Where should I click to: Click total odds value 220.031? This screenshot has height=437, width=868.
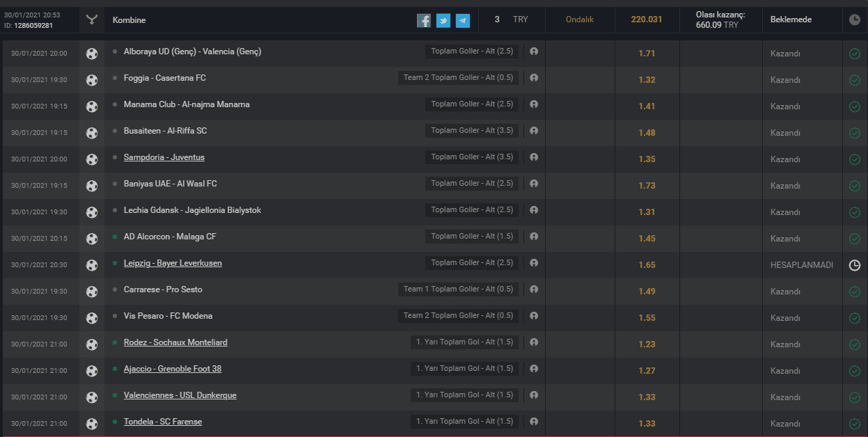[x=647, y=19]
